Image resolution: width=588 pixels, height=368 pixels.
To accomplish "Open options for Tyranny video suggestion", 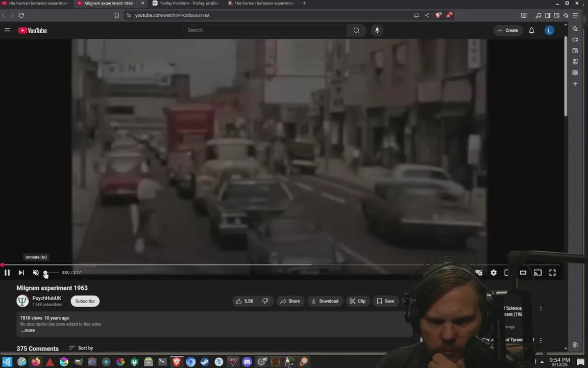I will click(x=541, y=340).
